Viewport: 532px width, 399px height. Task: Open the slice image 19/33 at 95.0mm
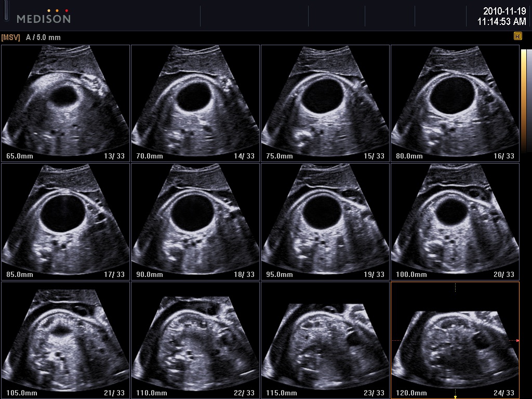[x=325, y=221]
